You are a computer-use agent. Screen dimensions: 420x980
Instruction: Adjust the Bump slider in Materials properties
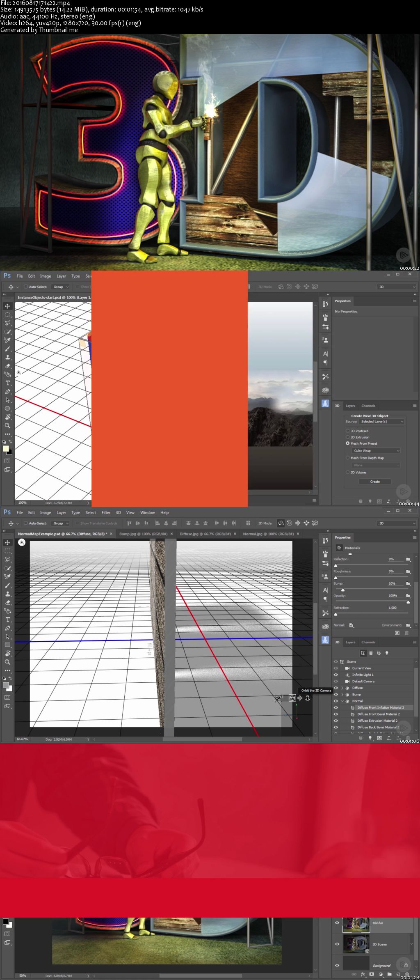point(343,590)
